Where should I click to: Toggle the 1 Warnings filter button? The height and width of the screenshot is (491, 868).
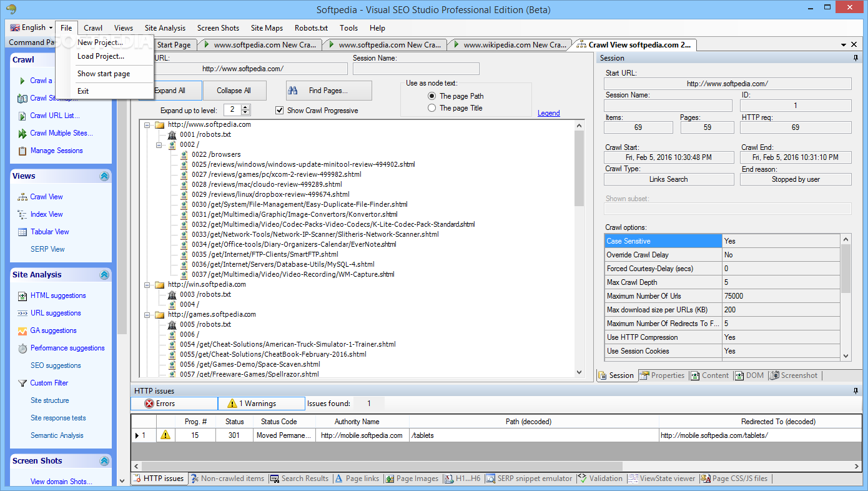click(x=262, y=404)
